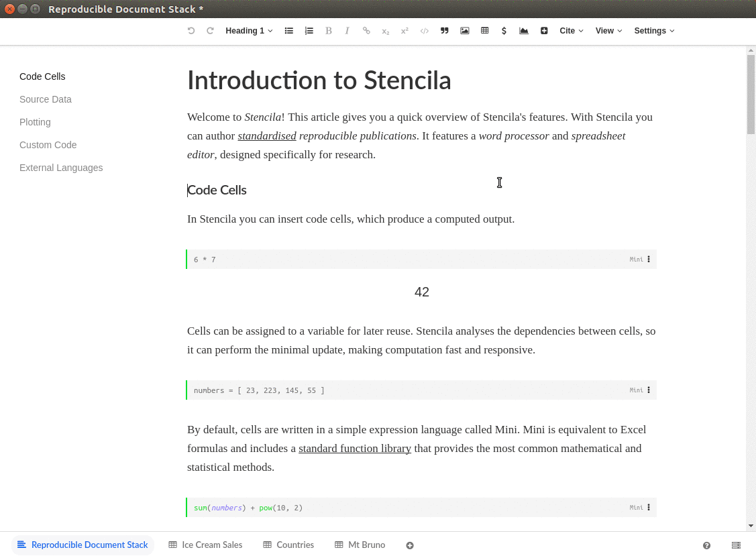The height and width of the screenshot is (558, 756).
Task: Open the View dropdown menu
Action: (608, 30)
